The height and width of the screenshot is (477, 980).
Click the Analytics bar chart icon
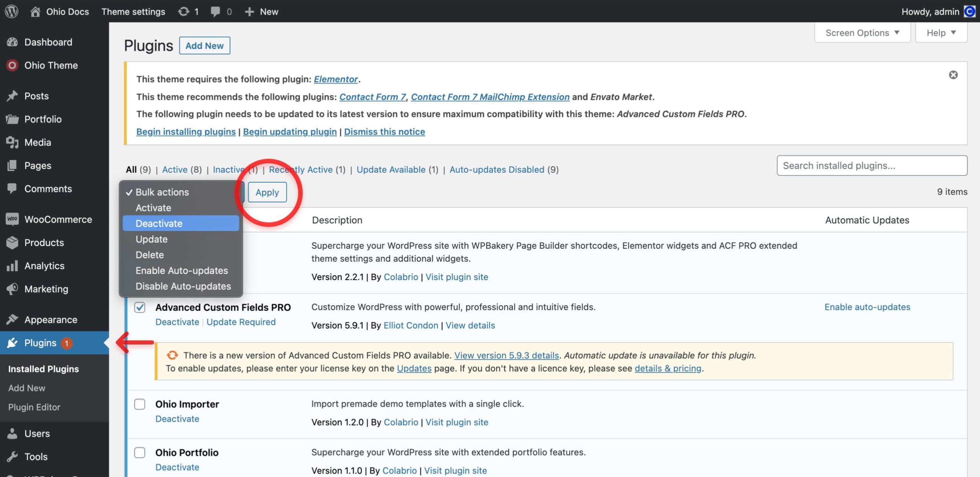tap(12, 266)
